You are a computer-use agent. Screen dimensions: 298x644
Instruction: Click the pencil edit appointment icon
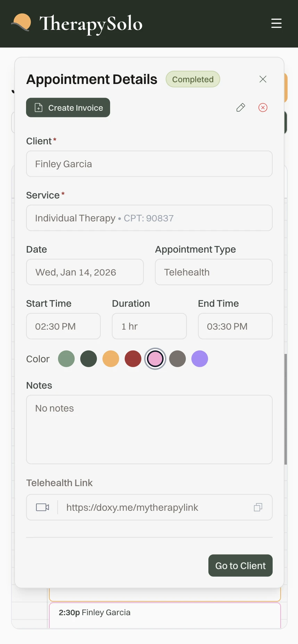(x=241, y=108)
